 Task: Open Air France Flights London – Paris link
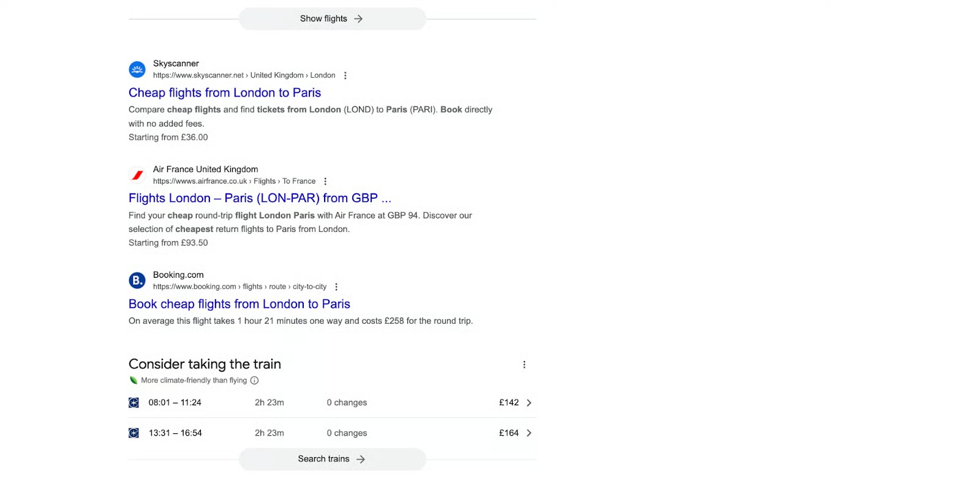[260, 198]
